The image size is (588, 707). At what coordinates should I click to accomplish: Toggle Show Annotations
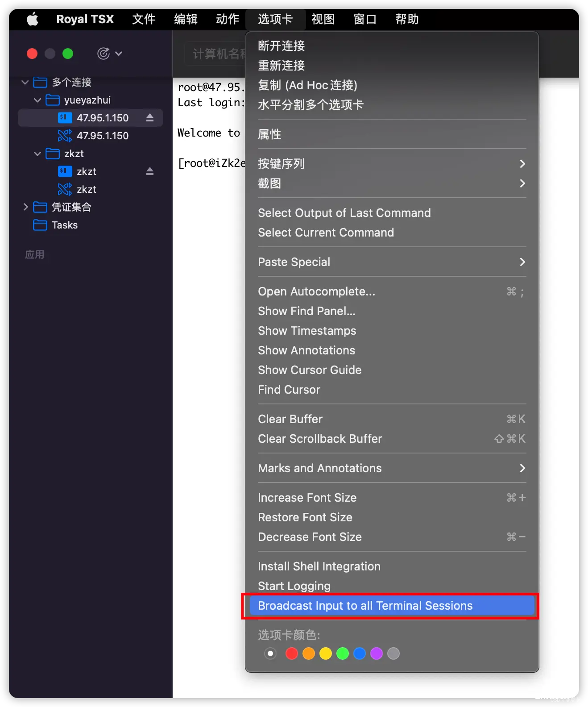point(392,350)
